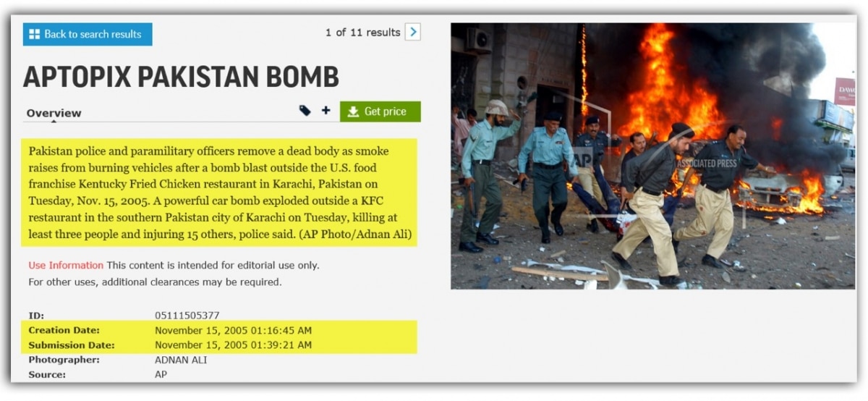Click the Submission Date value
The image size is (868, 401).
(233, 345)
